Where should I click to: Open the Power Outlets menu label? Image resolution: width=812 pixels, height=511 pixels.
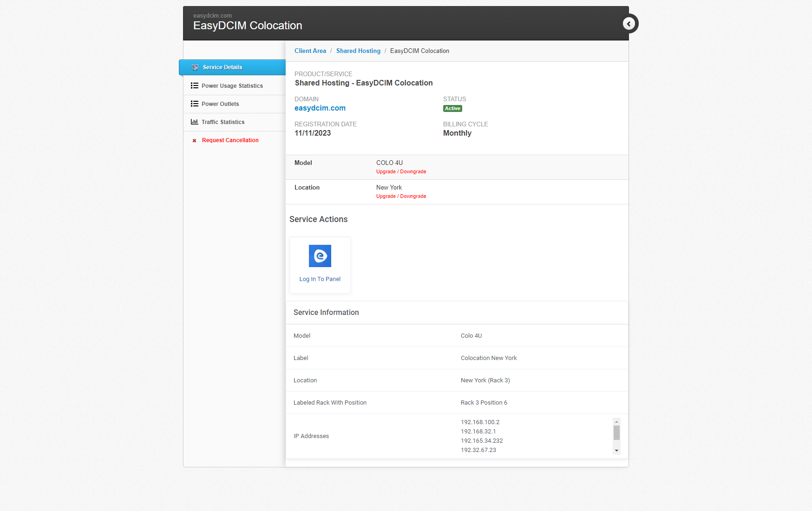point(220,104)
